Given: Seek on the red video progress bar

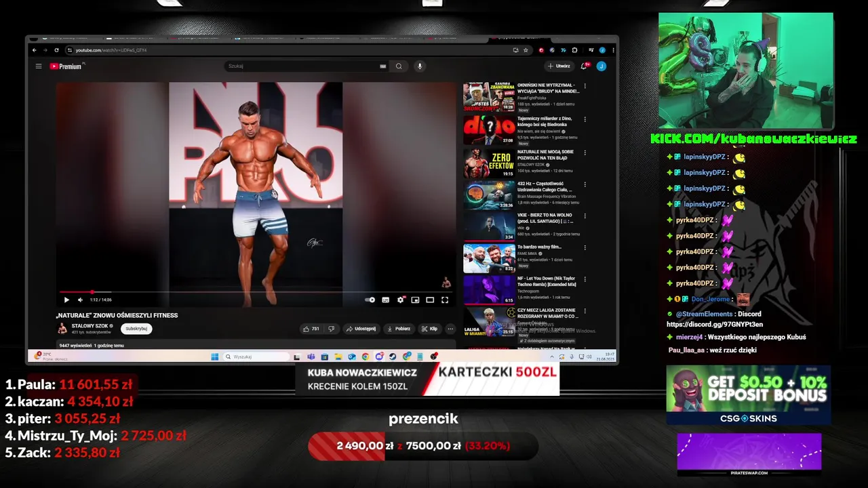Looking at the screenshot, I should pos(255,292).
